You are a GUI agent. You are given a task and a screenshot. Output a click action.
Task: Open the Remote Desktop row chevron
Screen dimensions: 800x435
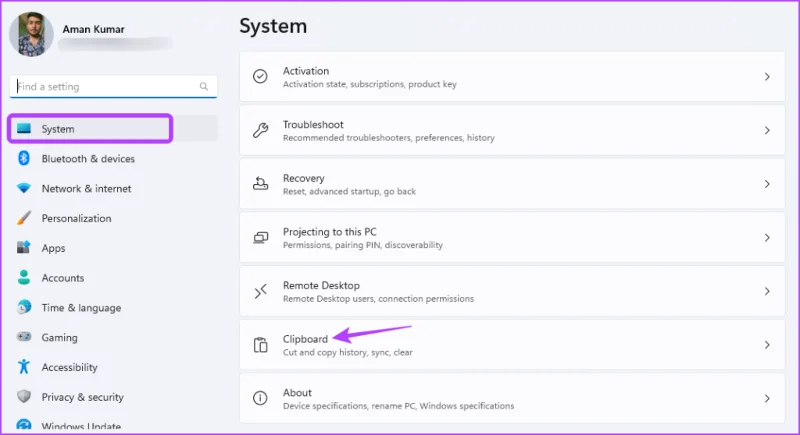tap(767, 291)
